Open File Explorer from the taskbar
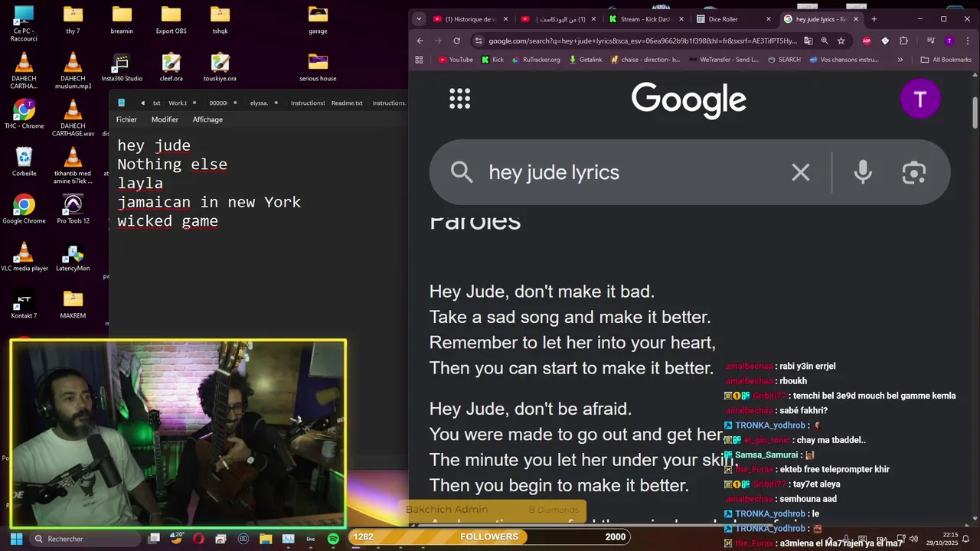This screenshot has height=551, width=980. point(266,539)
